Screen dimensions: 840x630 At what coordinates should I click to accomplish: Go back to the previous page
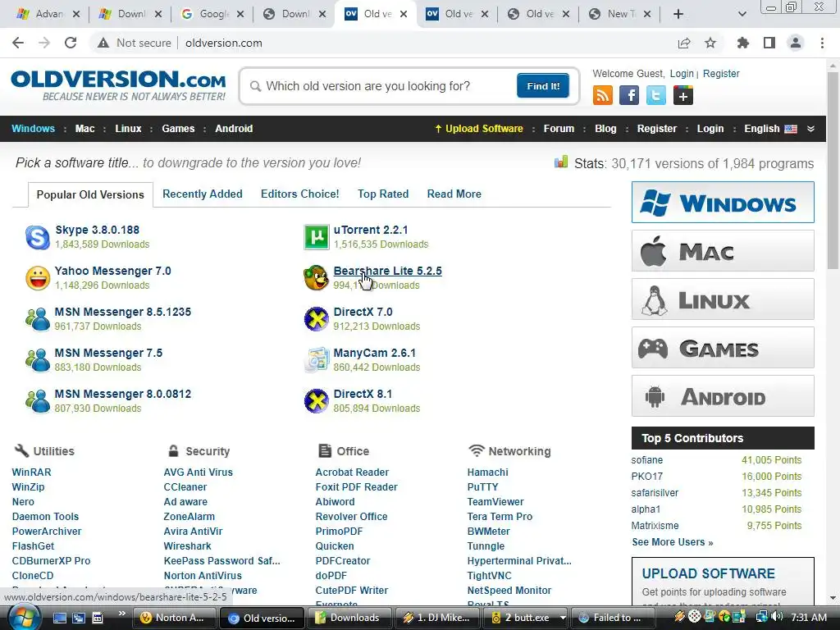(18, 43)
